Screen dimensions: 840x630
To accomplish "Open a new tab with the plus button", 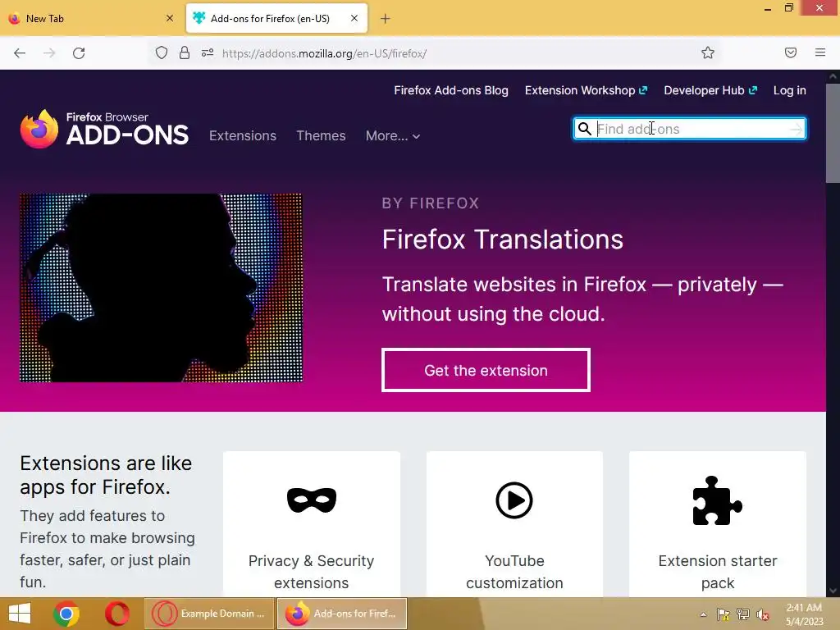I will click(x=386, y=19).
